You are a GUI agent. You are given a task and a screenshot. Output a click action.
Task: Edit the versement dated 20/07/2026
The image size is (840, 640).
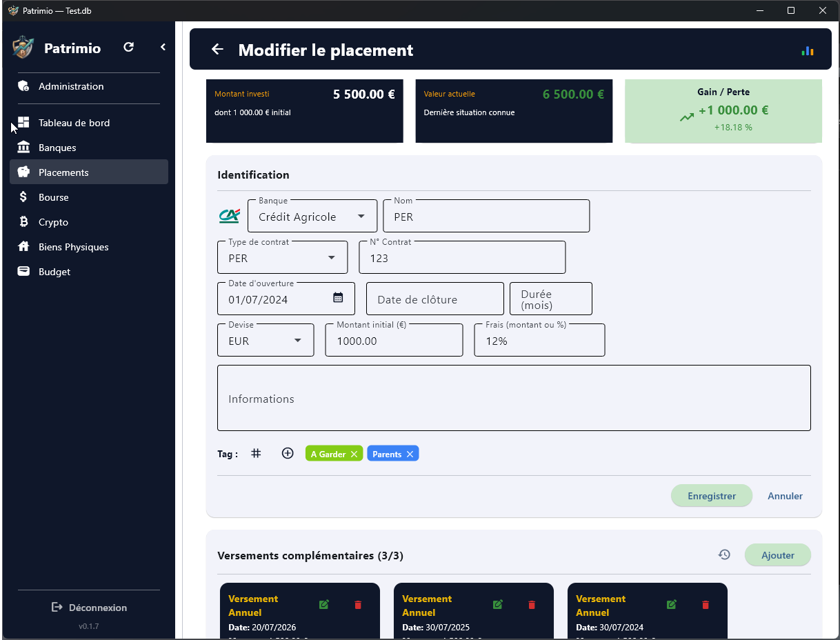click(x=324, y=605)
